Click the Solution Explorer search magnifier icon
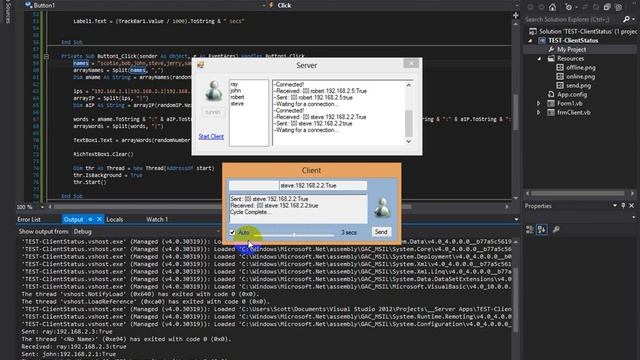 point(626,19)
